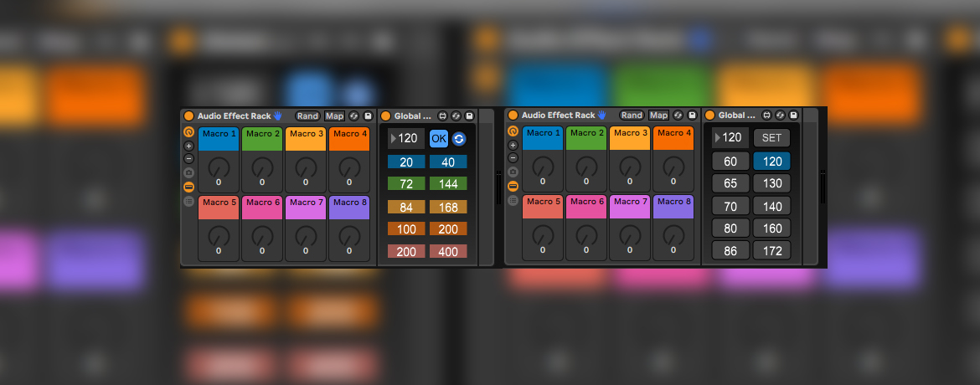Toggle the left Audio Effect Rack device activator
Screen dimensions: 980x385
(x=188, y=116)
